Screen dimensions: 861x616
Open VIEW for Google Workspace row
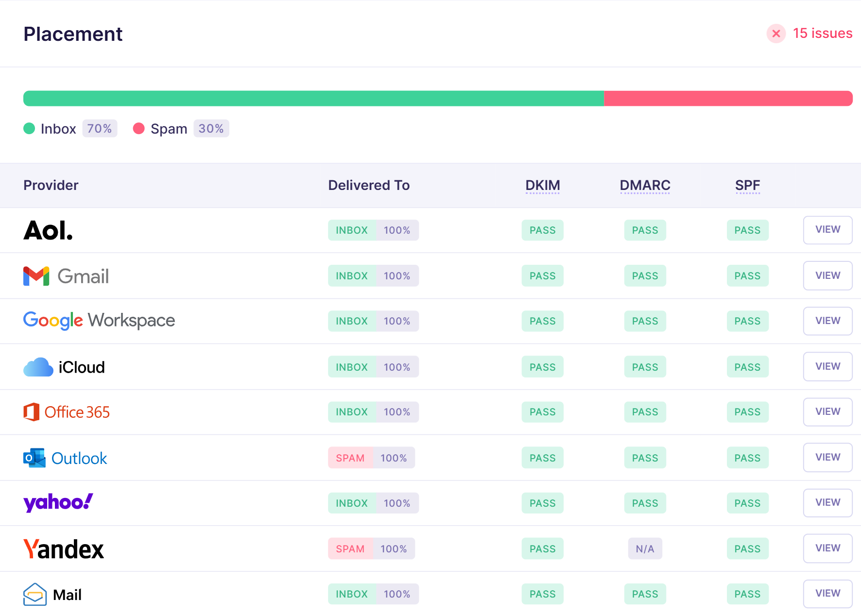tap(827, 321)
